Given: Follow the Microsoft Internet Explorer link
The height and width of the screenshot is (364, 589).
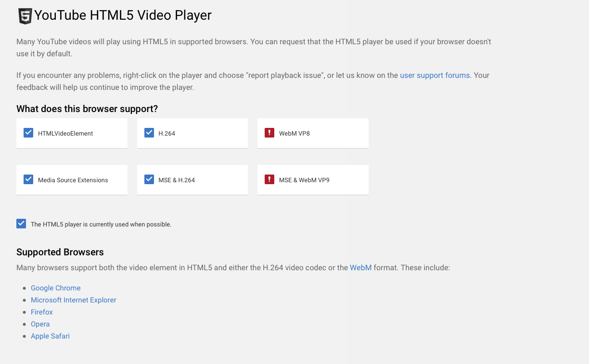Looking at the screenshot, I should pyautogui.click(x=74, y=300).
